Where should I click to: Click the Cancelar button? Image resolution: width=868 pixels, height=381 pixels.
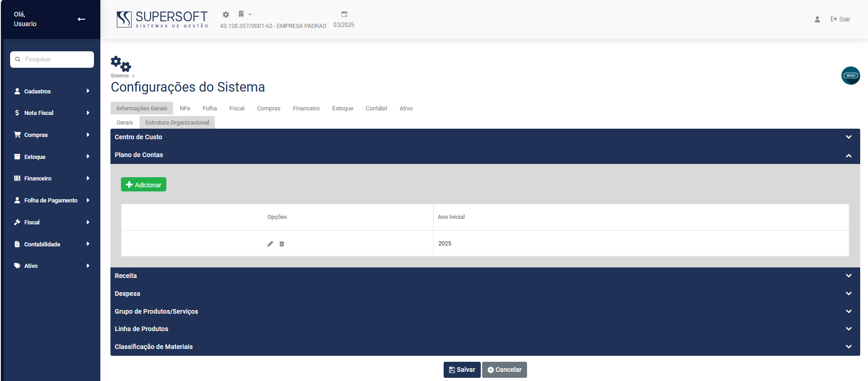pyautogui.click(x=505, y=370)
